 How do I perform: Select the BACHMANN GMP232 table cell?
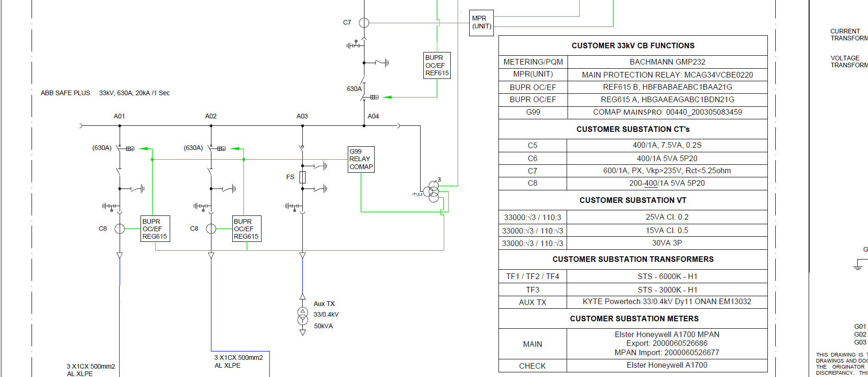coord(667,62)
